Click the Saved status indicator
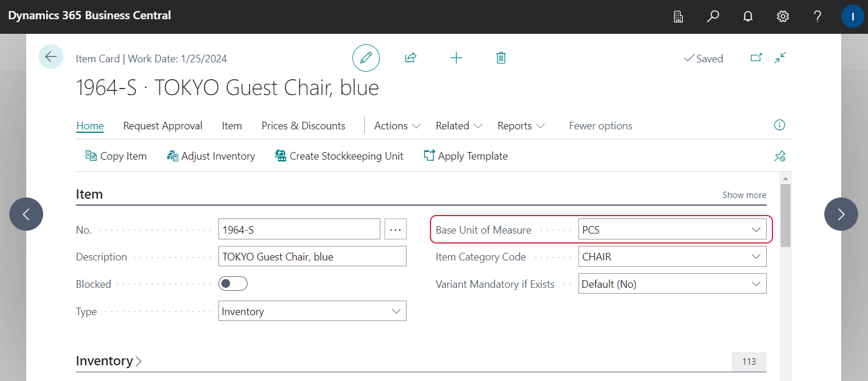Screen dimensions: 868x381 point(704,58)
